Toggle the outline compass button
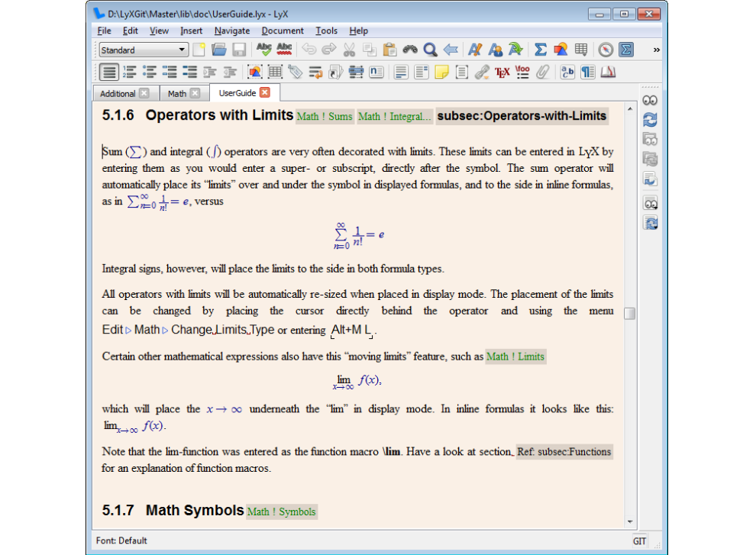Image resolution: width=756 pixels, height=555 pixels. point(606,50)
